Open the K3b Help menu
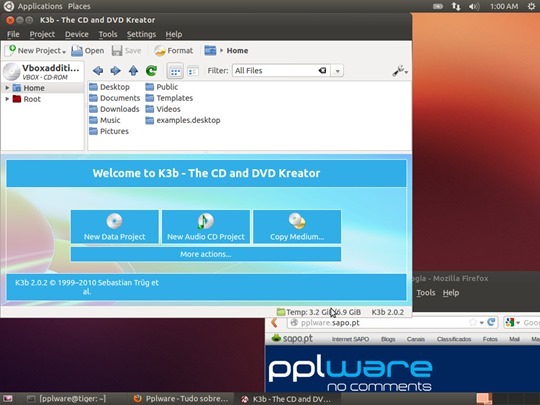Image resolution: width=540 pixels, height=405 pixels. point(174,34)
